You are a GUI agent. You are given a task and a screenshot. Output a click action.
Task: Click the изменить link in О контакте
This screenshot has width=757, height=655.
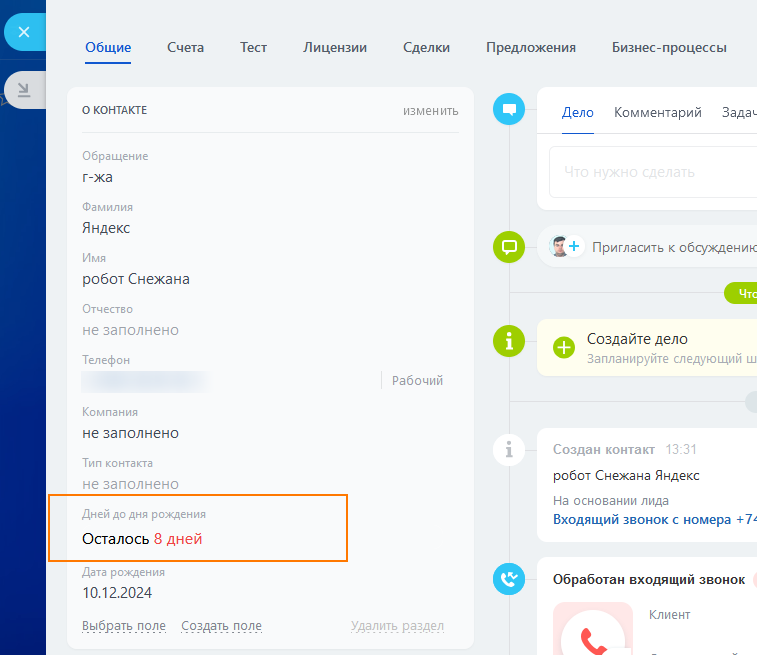pos(431,111)
